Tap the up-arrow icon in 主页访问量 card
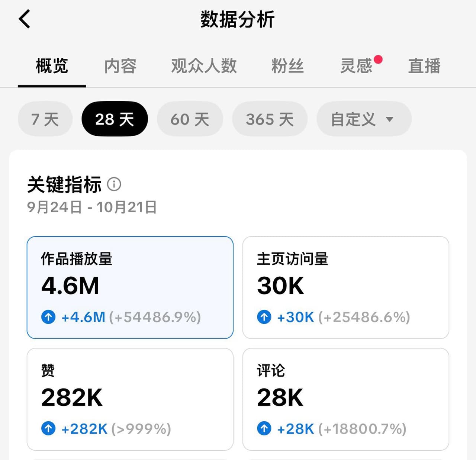This screenshot has height=460, width=476. 264,317
